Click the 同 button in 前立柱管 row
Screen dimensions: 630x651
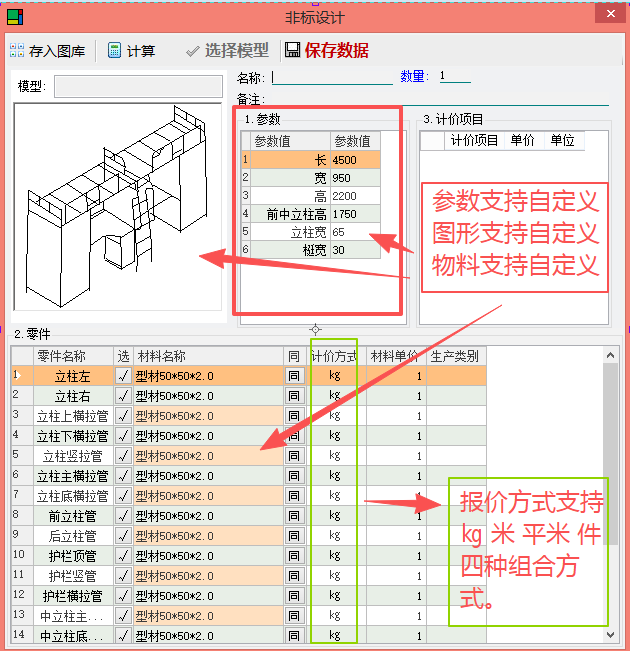pos(294,516)
